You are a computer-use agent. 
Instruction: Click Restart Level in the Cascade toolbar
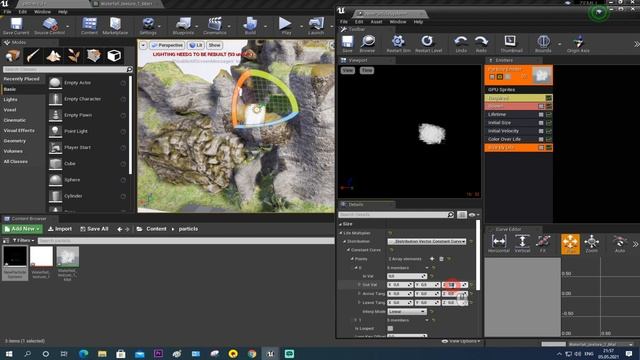(428, 44)
